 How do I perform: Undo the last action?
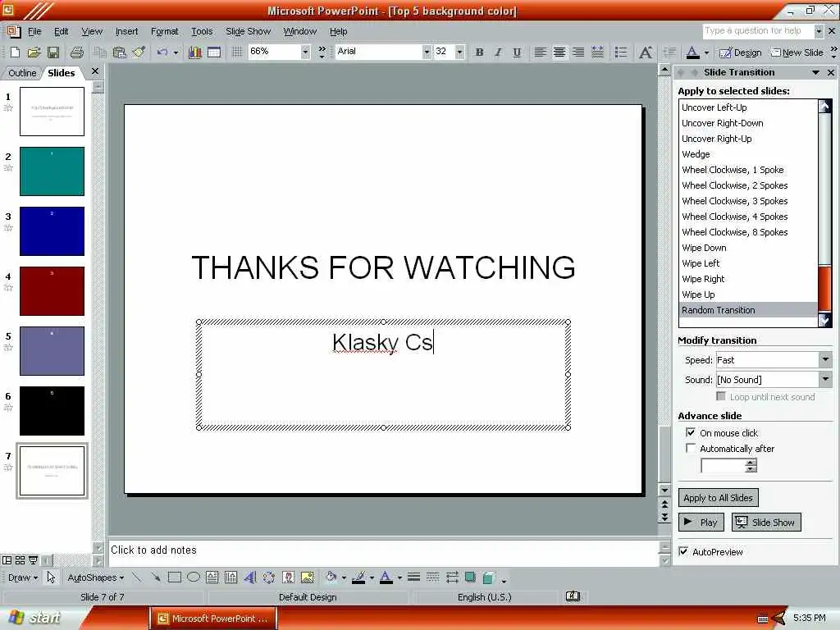pos(162,52)
